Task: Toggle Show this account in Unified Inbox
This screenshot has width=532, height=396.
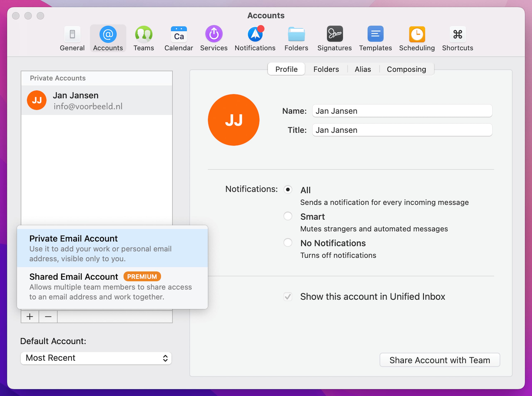Action: tap(288, 297)
